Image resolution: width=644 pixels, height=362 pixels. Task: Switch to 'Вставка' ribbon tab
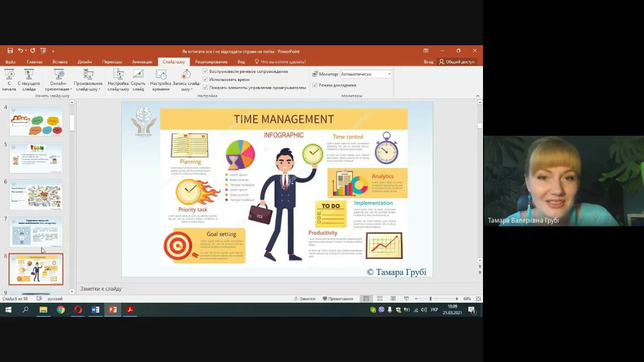[x=60, y=62]
